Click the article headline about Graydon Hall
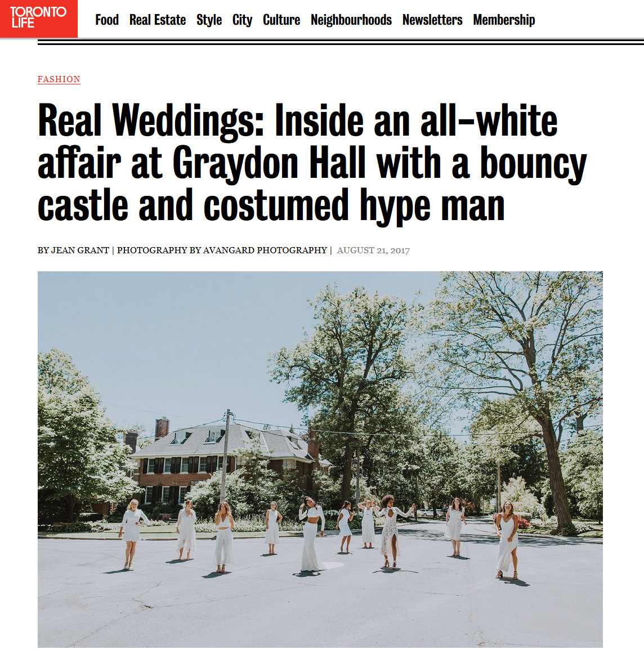Image resolution: width=644 pixels, height=654 pixels. tap(312, 163)
